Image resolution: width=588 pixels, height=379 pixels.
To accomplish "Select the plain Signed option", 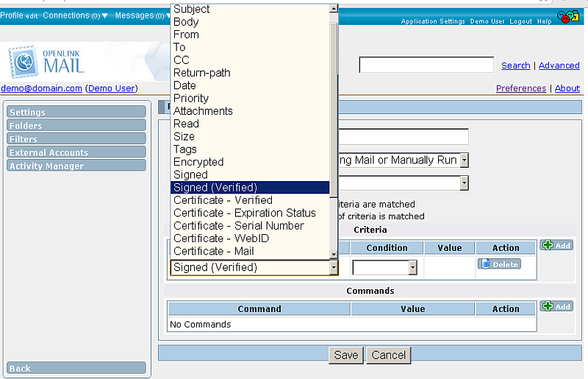I will (250, 175).
